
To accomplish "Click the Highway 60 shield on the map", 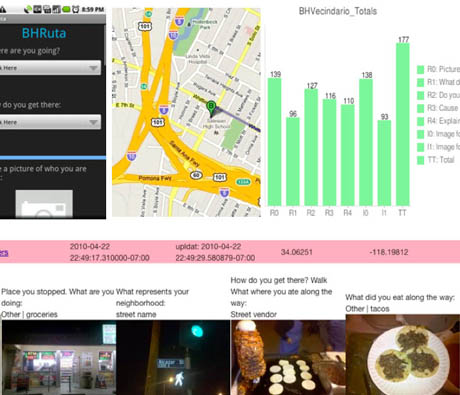I will tap(196, 175).
